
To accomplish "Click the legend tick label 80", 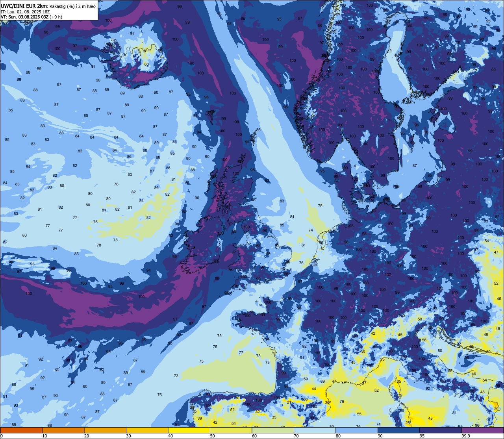I will pyautogui.click(x=338, y=436).
